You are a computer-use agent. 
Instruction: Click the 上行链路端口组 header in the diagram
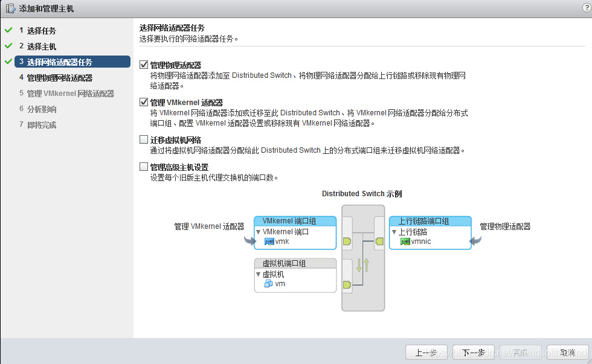[430, 221]
